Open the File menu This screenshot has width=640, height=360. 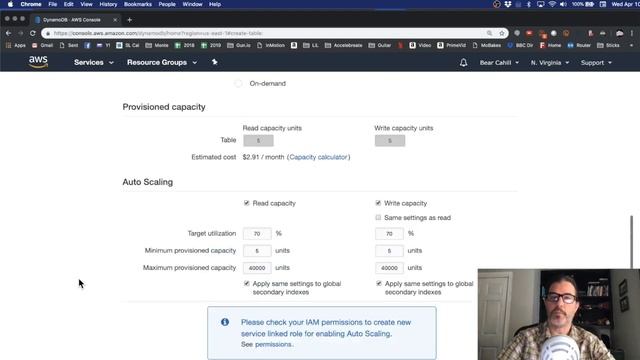53,4
